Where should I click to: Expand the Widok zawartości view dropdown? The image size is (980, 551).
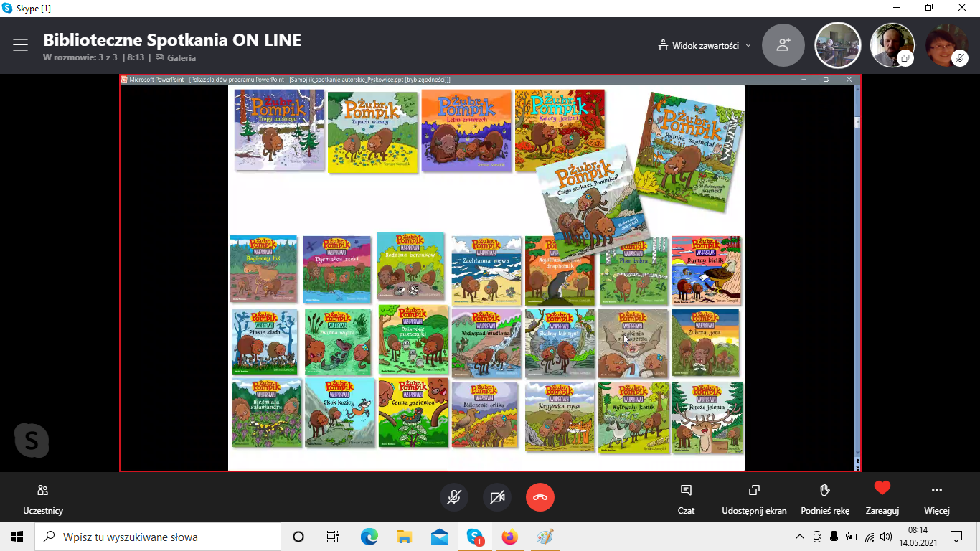pyautogui.click(x=705, y=45)
